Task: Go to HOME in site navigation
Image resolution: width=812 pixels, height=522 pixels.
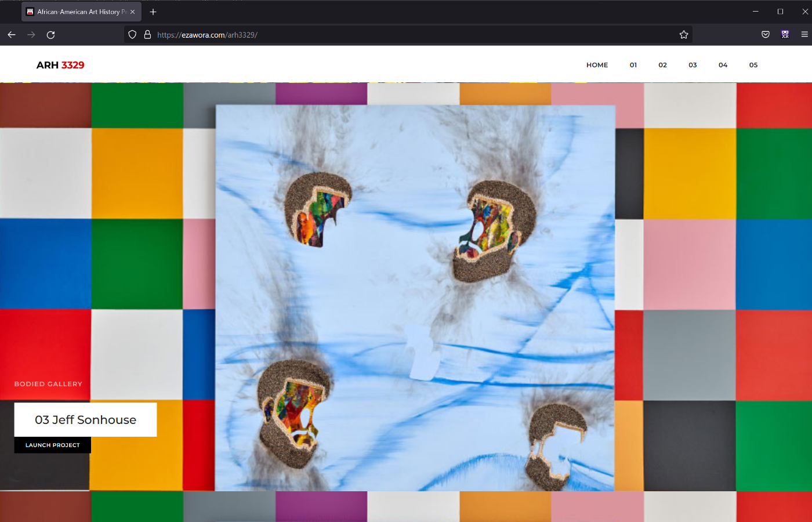Action: [x=597, y=65]
